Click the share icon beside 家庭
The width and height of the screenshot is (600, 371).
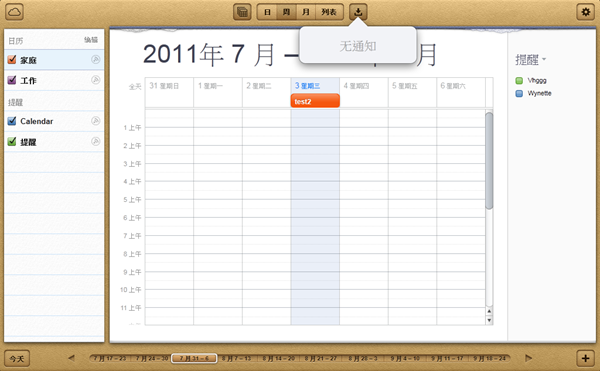[x=96, y=59]
